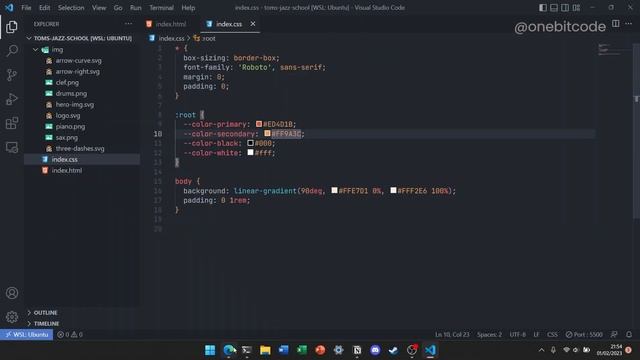Open errors and warnings status item

click(x=70, y=334)
